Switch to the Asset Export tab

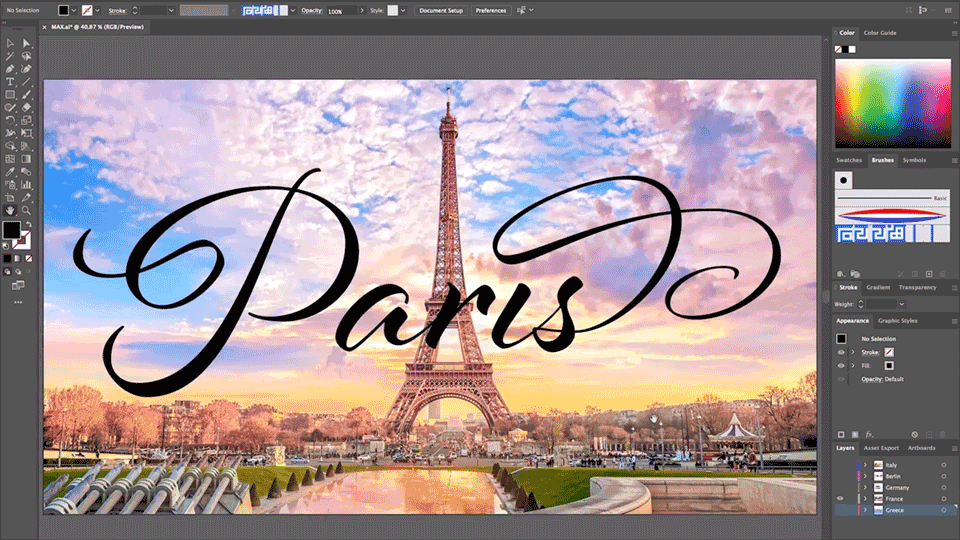pyautogui.click(x=881, y=448)
